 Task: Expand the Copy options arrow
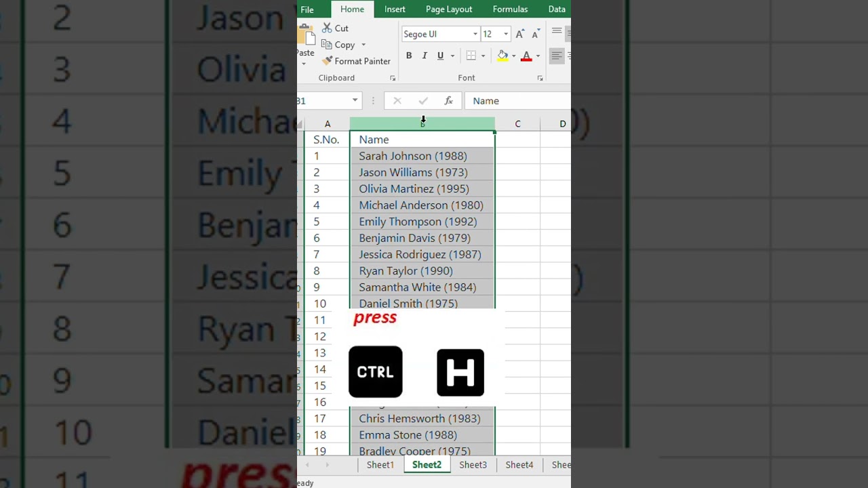363,45
